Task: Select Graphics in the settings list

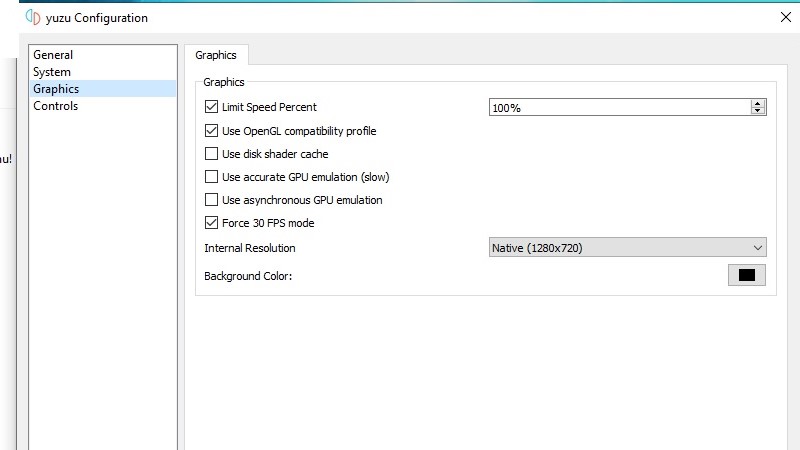Action: [103, 89]
